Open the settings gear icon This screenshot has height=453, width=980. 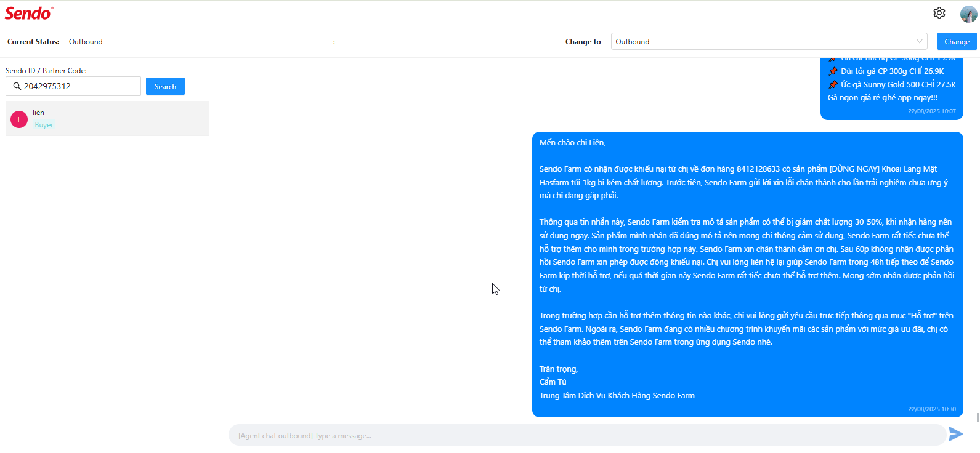939,13
